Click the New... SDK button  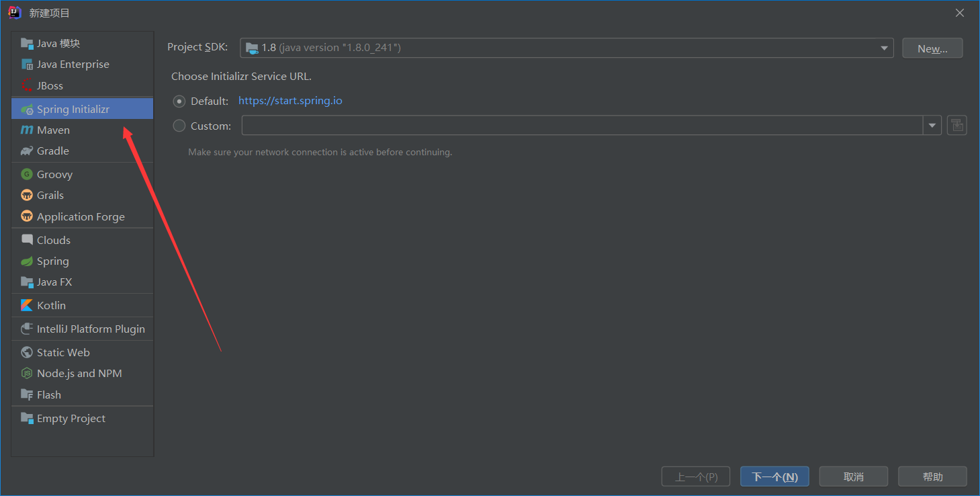pos(932,48)
